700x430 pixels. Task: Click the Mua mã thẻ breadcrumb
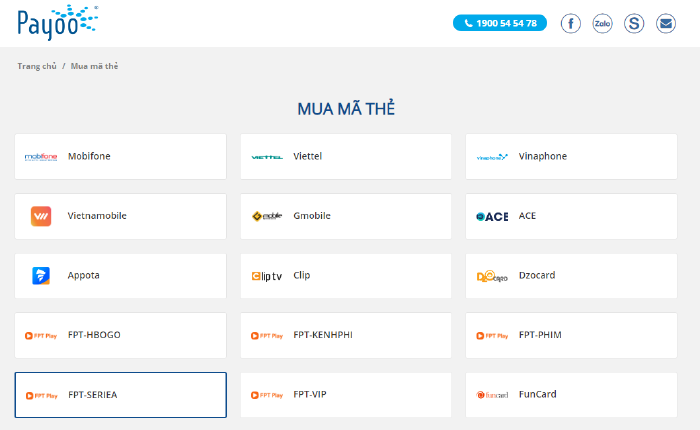point(94,66)
